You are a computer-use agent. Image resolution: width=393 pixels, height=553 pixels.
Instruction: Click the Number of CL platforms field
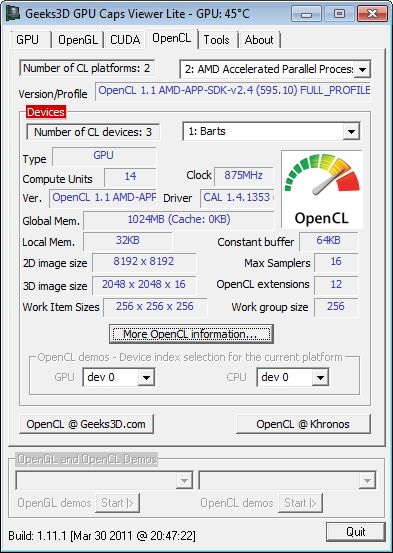point(87,68)
